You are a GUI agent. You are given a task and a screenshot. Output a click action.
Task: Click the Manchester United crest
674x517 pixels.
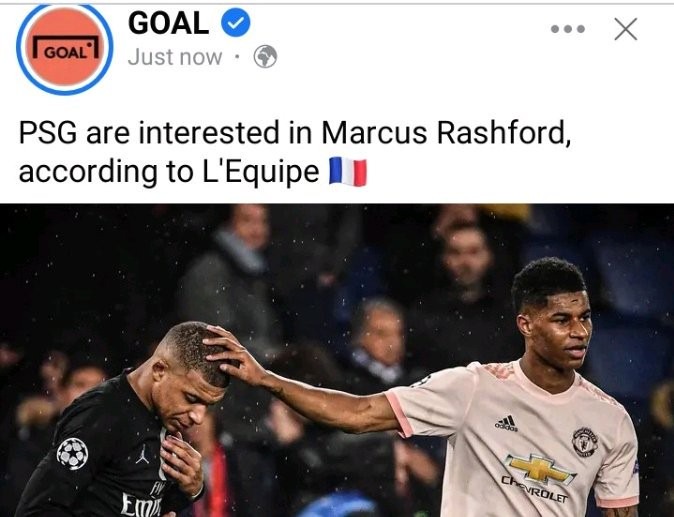click(585, 442)
